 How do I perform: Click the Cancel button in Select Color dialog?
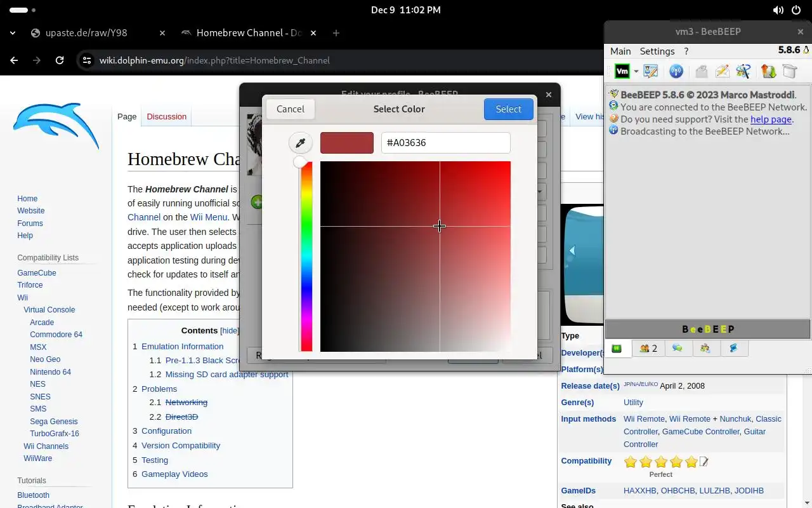(290, 109)
